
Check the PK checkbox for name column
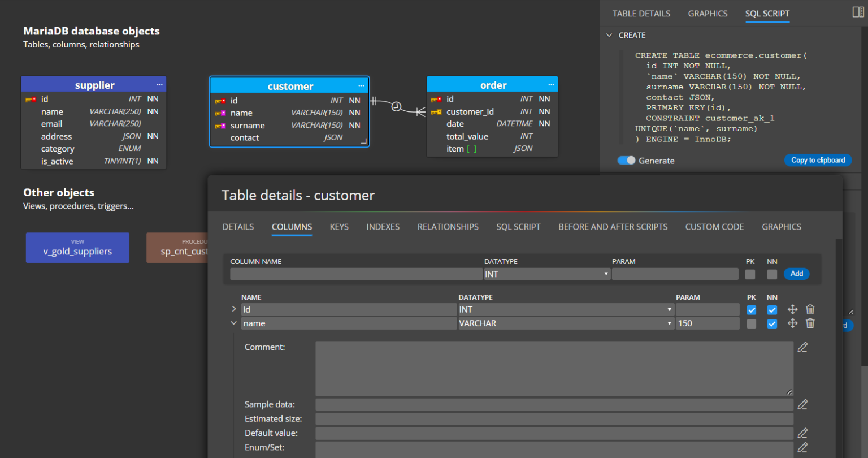click(751, 324)
